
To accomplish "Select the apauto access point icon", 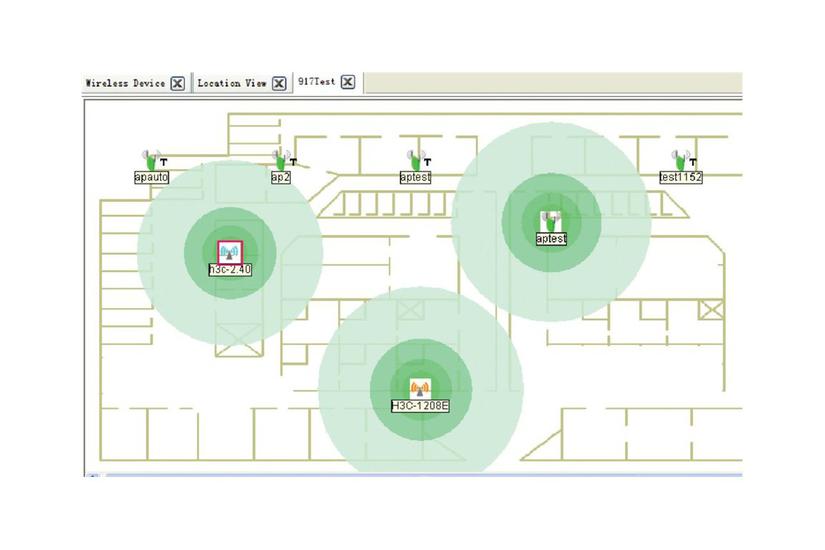I will click(x=151, y=160).
